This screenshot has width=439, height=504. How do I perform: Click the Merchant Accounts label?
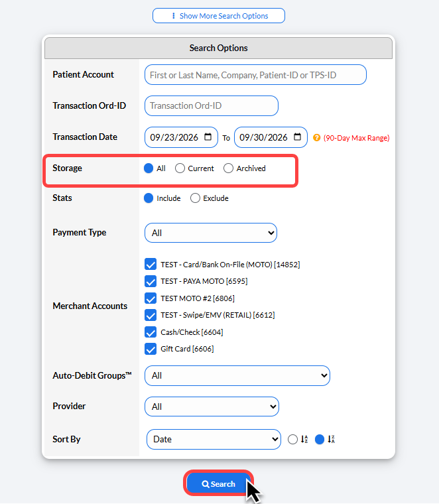(x=90, y=306)
